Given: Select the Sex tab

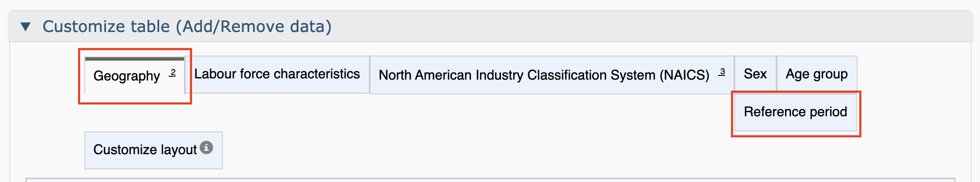Looking at the screenshot, I should (x=755, y=74).
